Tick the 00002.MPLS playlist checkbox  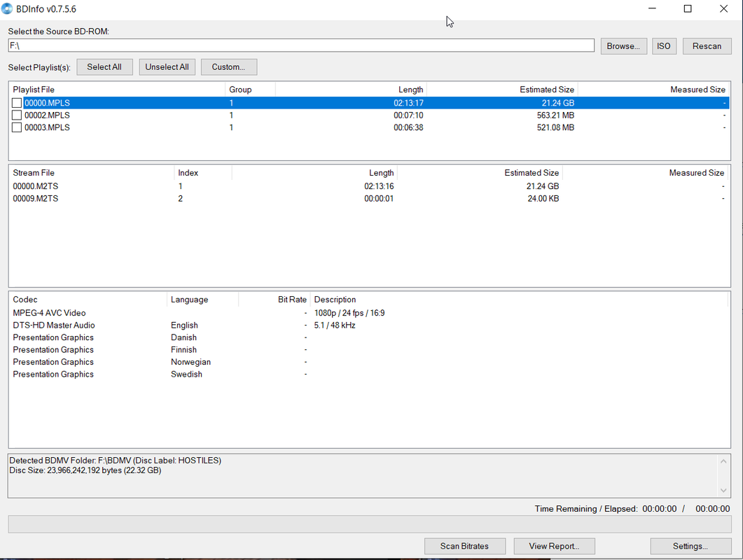[17, 115]
